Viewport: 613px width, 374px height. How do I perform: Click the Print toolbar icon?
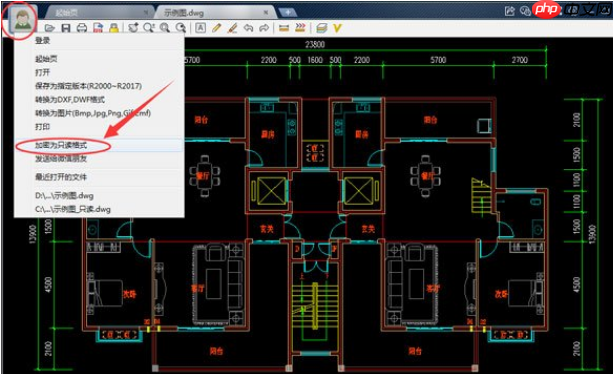(82, 28)
